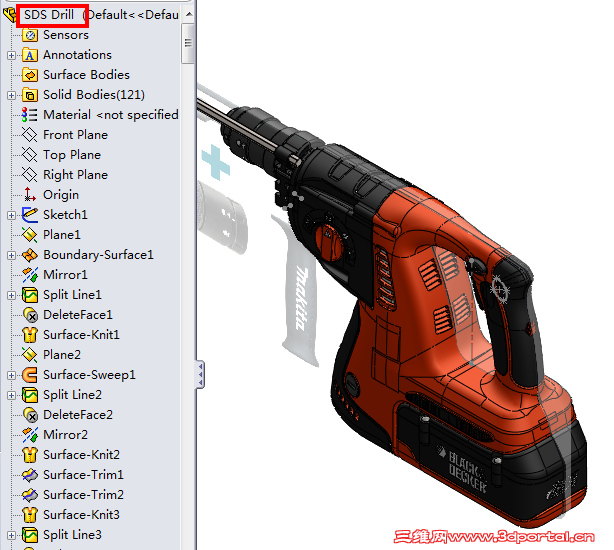The image size is (614, 550).
Task: Select the Solid Bodies(121) label
Action: pos(94,95)
